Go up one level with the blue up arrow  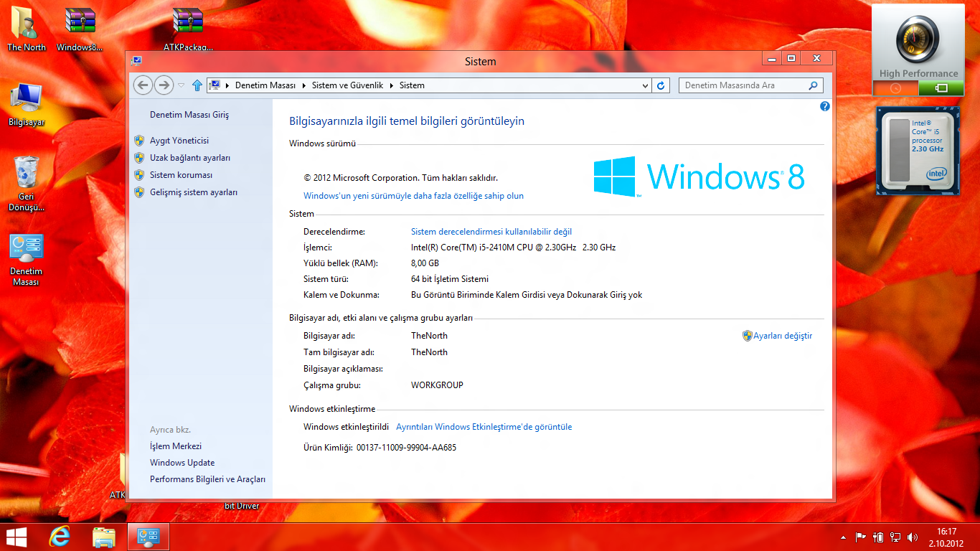pyautogui.click(x=197, y=85)
